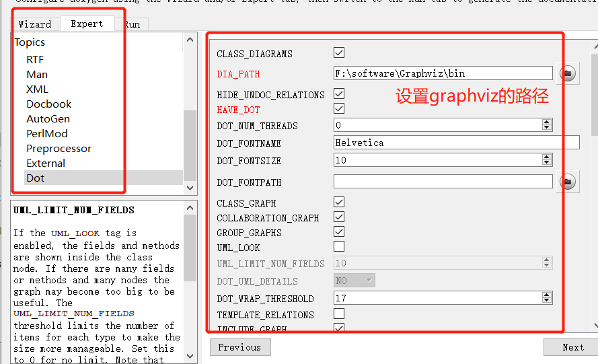Switch to the Expert tab
The image size is (598, 364).
pyautogui.click(x=87, y=24)
